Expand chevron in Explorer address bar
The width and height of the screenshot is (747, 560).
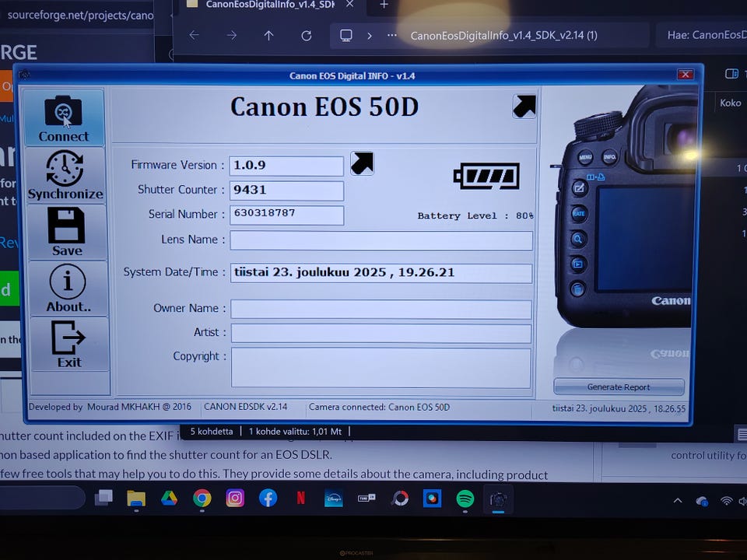pos(369,36)
